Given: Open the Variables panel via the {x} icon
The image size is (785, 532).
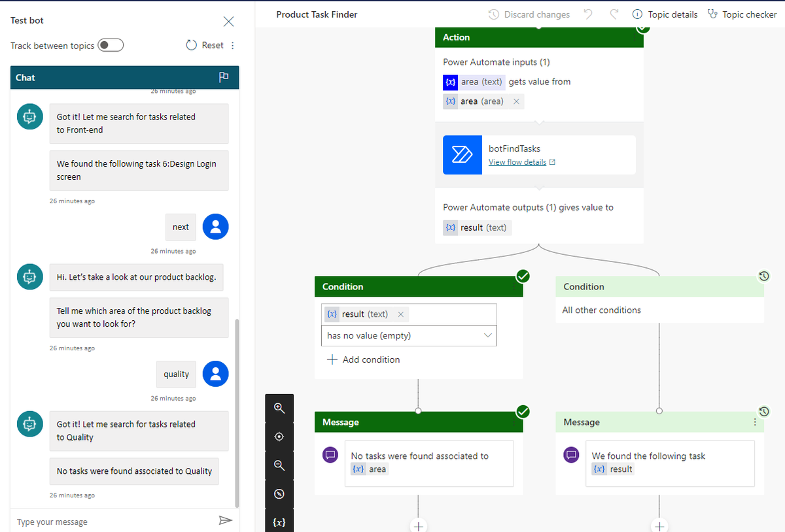Looking at the screenshot, I should (279, 522).
